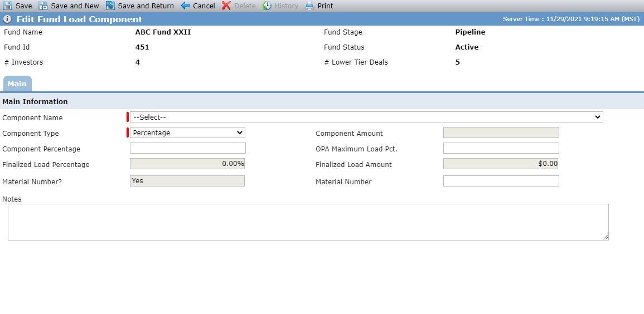Click the Notes resize grip corner
The height and width of the screenshot is (314, 644).
click(x=606, y=237)
